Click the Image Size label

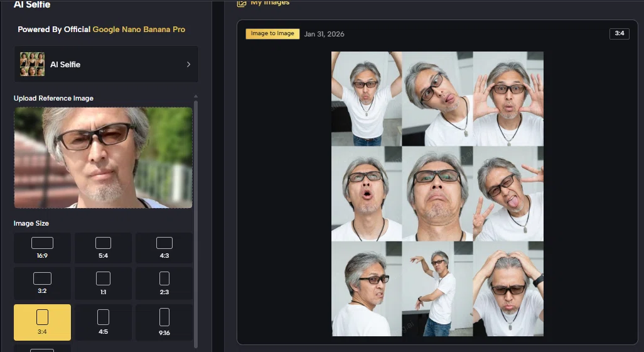[x=31, y=223]
